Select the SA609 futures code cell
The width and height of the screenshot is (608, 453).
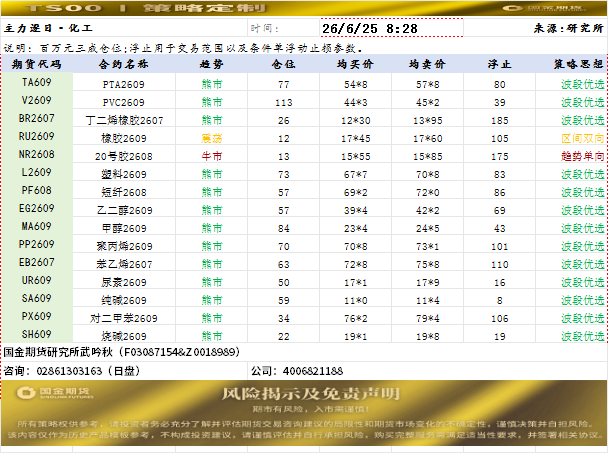36,298
